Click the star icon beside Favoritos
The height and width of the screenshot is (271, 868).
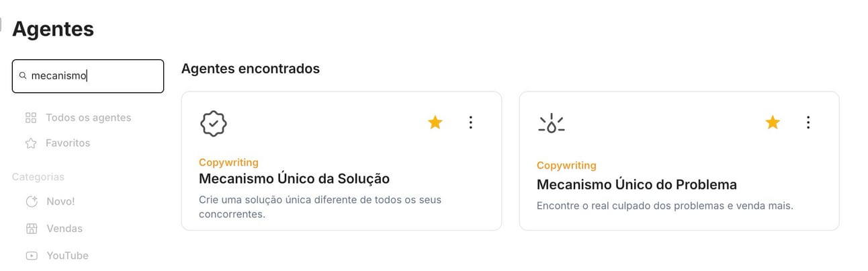(31, 143)
